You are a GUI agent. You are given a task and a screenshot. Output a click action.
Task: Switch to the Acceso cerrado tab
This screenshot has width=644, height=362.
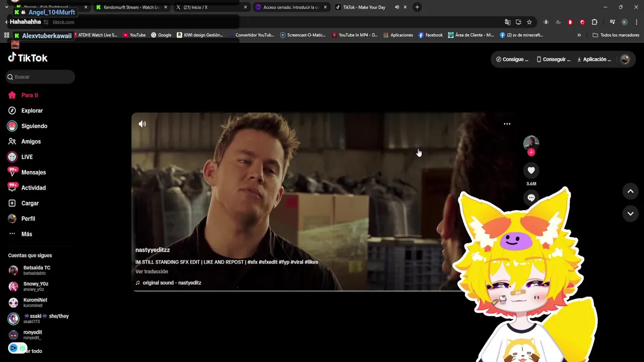(291, 7)
